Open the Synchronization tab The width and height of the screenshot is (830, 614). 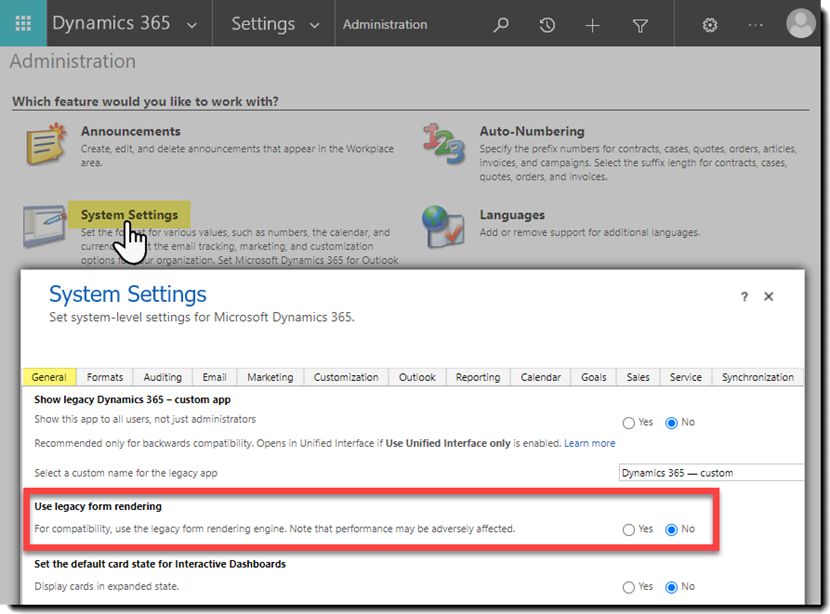[757, 377]
